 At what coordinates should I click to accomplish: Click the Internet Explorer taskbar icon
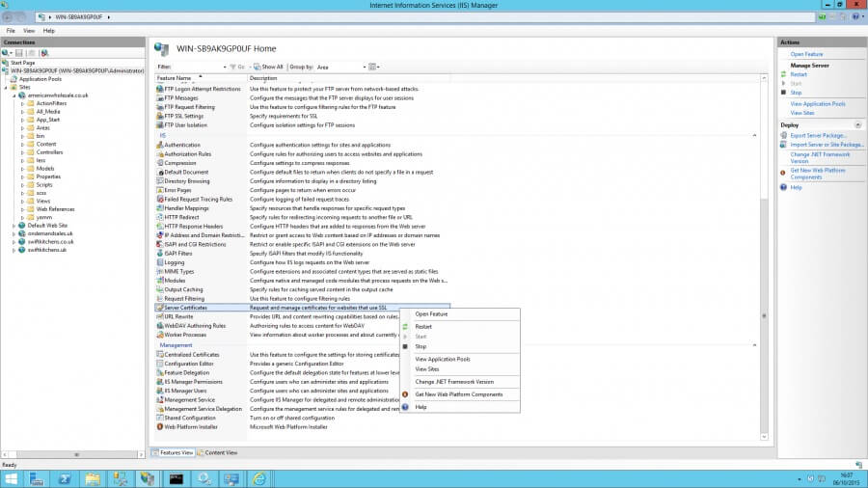[x=259, y=477]
